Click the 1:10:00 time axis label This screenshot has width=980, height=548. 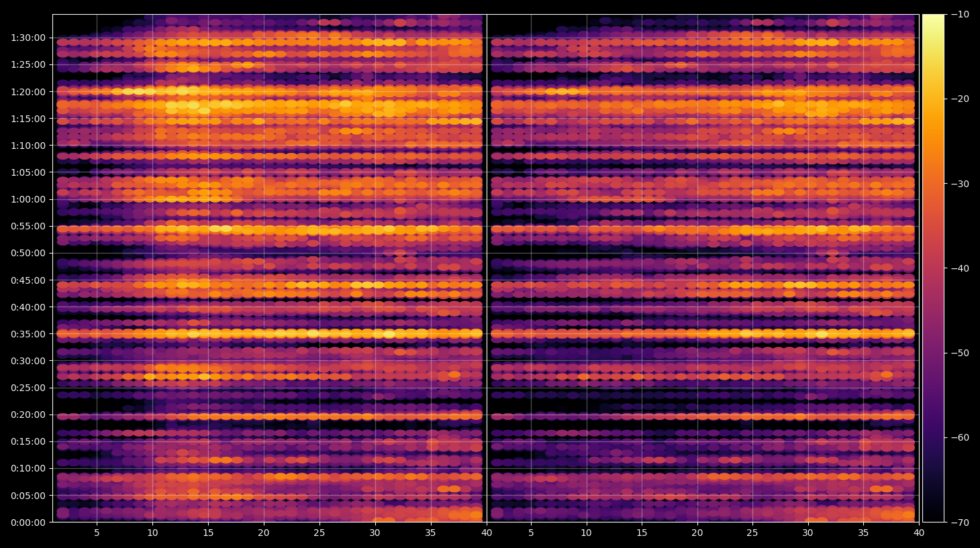tap(28, 146)
